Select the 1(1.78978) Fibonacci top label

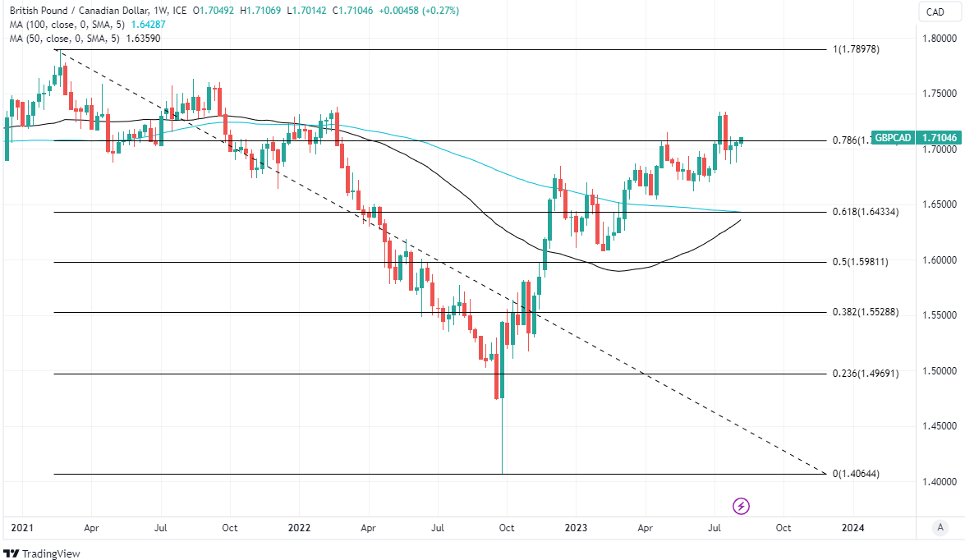pyautogui.click(x=857, y=50)
